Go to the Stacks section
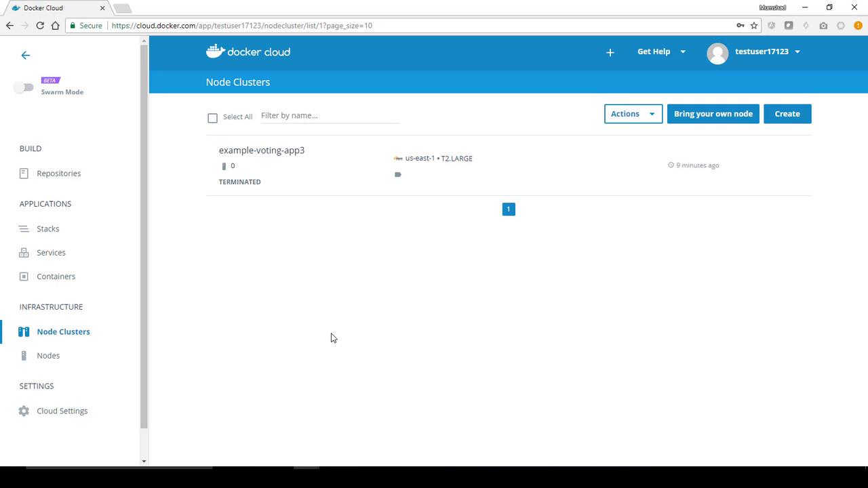868x488 pixels. point(47,229)
